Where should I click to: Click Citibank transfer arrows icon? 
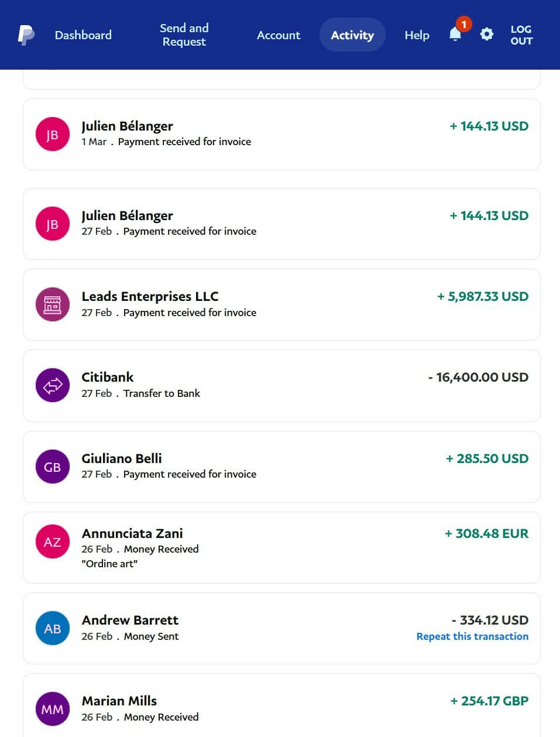tap(53, 385)
